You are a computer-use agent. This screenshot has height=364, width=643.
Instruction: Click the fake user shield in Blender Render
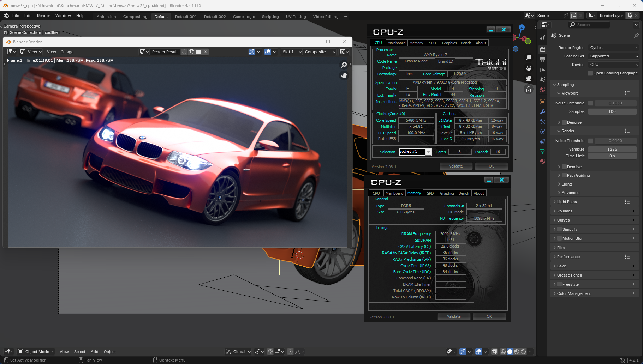184,52
